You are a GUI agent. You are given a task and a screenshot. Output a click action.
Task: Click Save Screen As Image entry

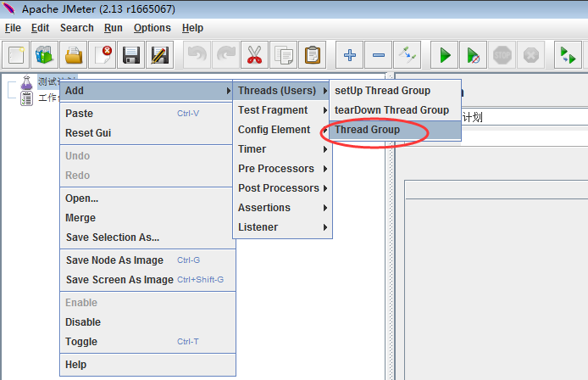[x=147, y=280]
